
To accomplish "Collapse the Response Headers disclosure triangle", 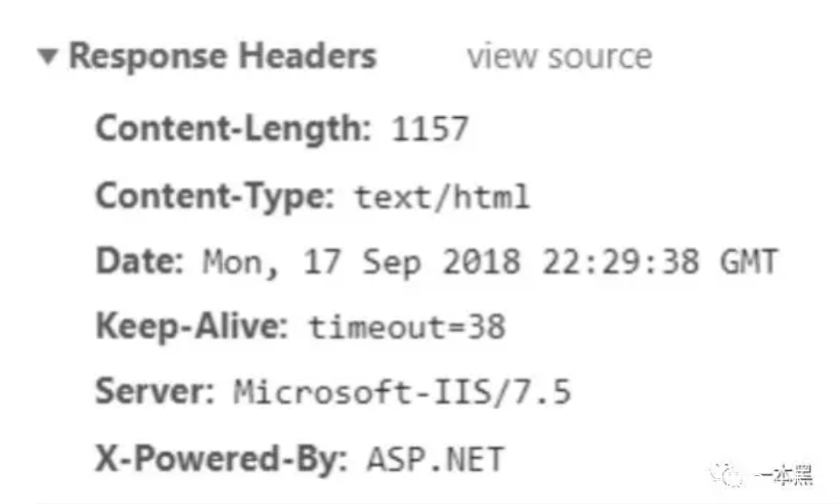I will [48, 57].
